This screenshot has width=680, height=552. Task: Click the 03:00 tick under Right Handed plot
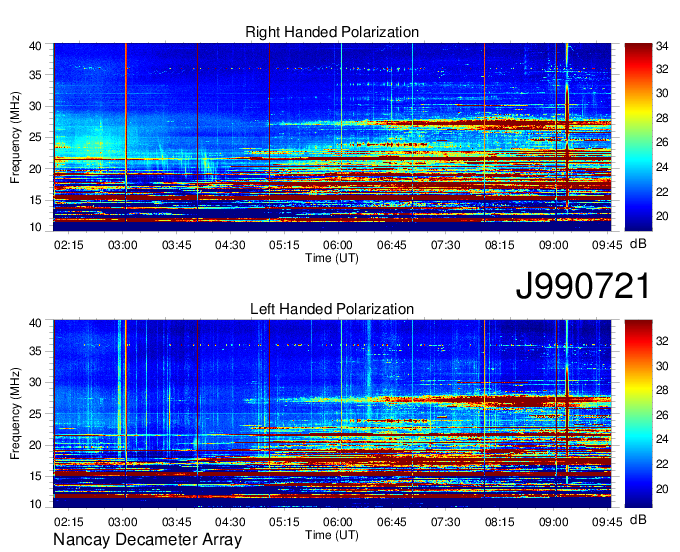pyautogui.click(x=123, y=245)
